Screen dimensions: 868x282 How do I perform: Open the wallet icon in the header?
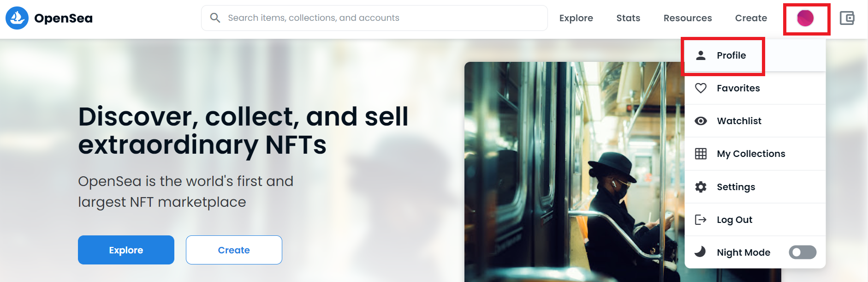(x=847, y=18)
